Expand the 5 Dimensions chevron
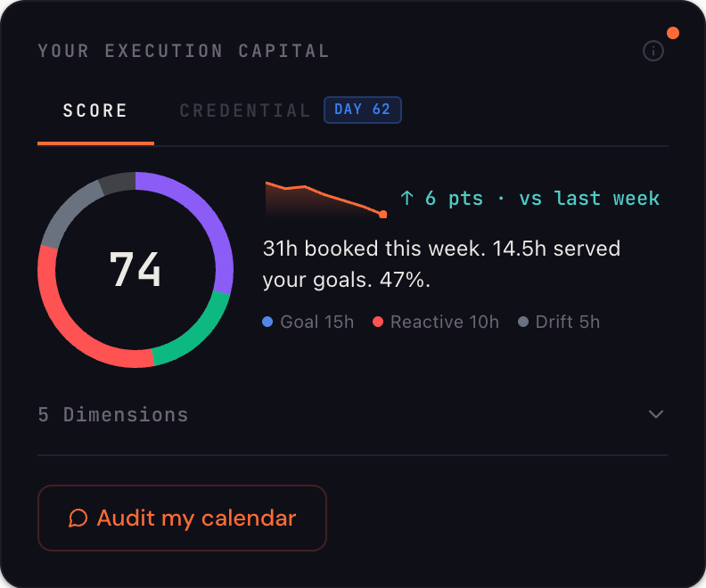The height and width of the screenshot is (588, 706). pos(656,414)
